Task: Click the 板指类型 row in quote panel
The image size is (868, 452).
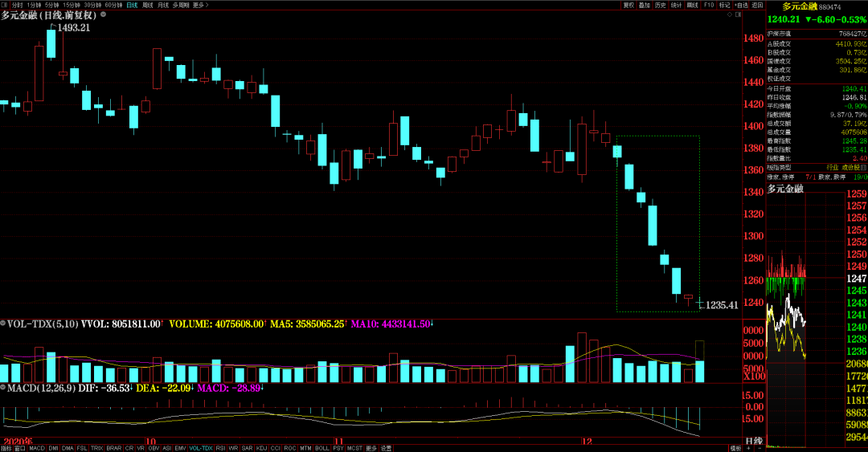Action: (817, 167)
